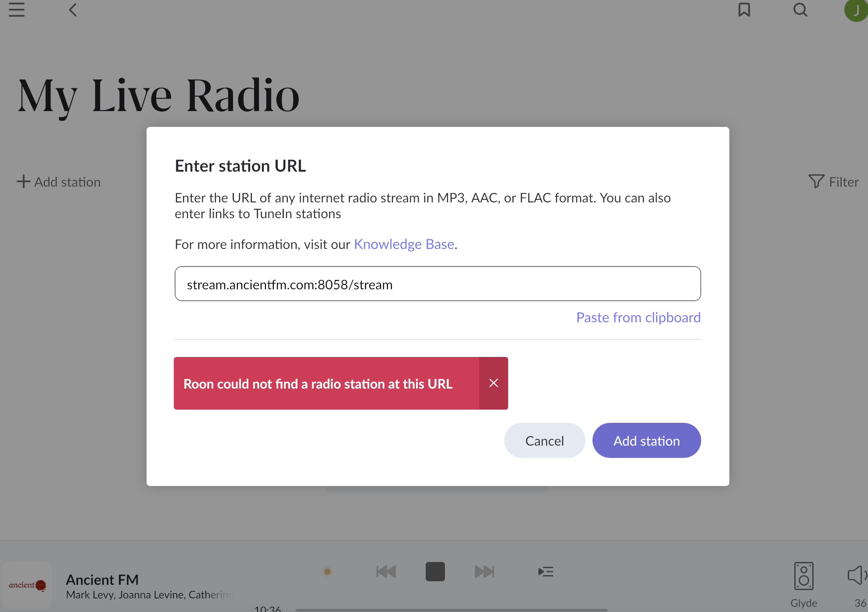Click the Ancient FM artwork thumbnail
Image resolution: width=868 pixels, height=612 pixels.
point(27,585)
